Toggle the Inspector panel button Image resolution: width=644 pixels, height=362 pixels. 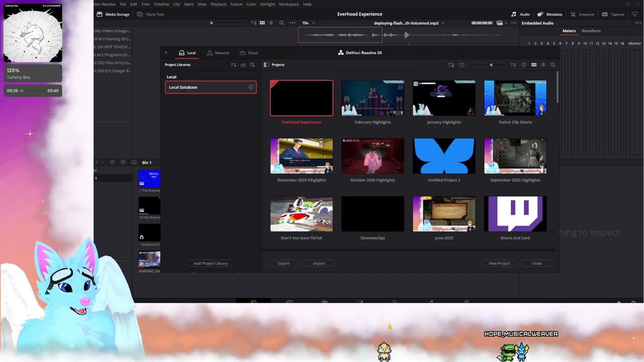(583, 14)
